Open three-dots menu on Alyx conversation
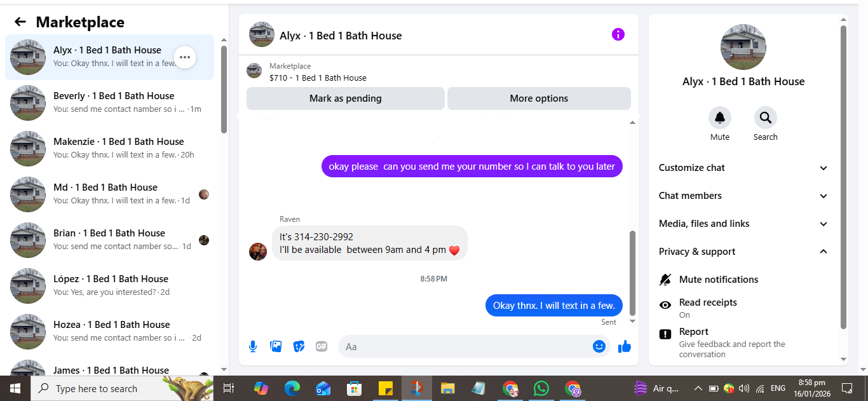868x401 pixels. coord(185,57)
